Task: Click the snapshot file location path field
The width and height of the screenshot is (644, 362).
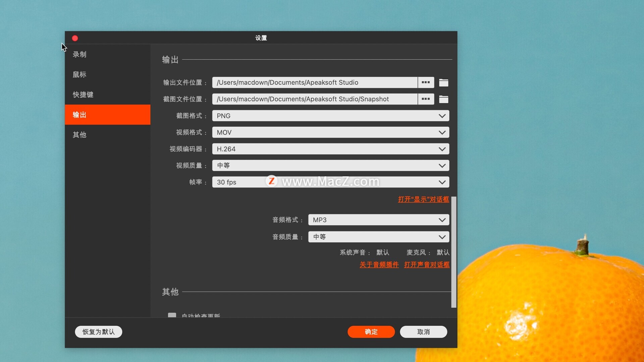Action: point(315,99)
